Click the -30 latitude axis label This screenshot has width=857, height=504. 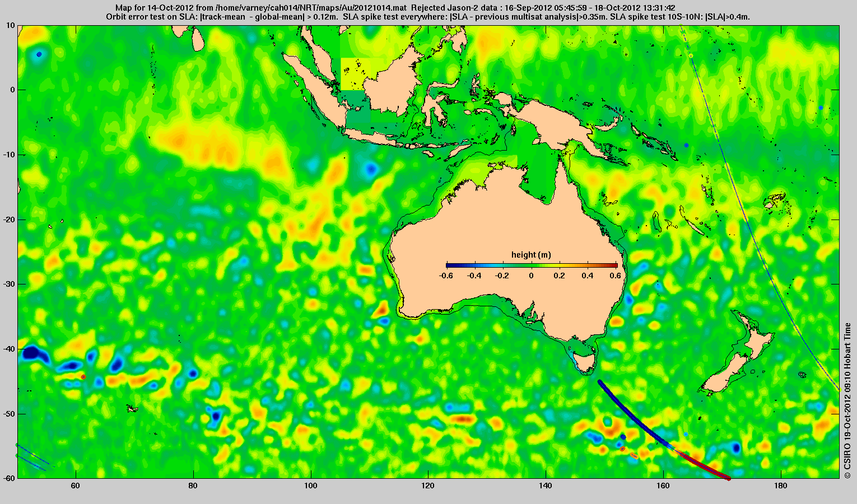tap(9, 284)
